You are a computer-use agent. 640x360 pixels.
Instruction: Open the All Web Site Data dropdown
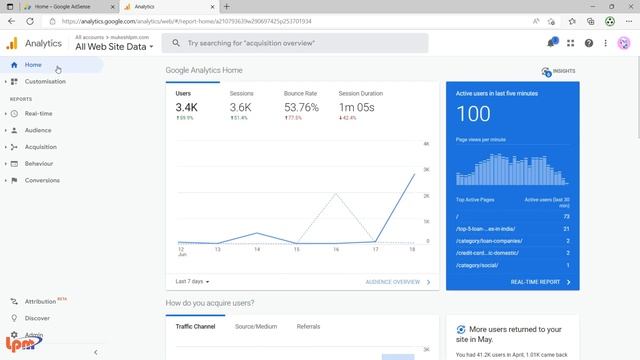114,47
